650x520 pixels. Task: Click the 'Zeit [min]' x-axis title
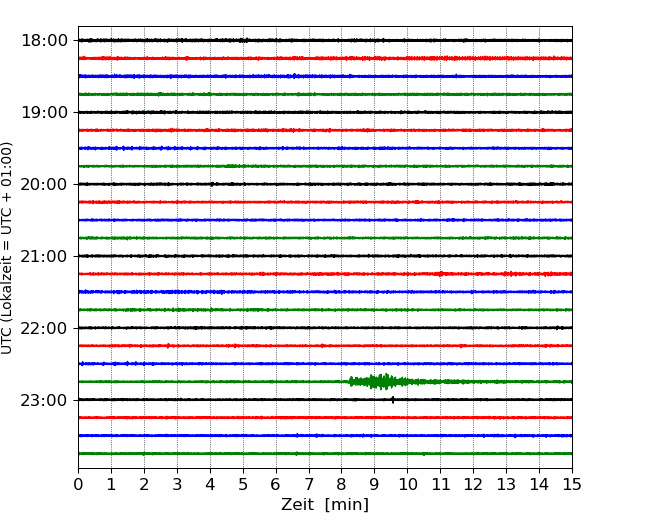point(325,505)
